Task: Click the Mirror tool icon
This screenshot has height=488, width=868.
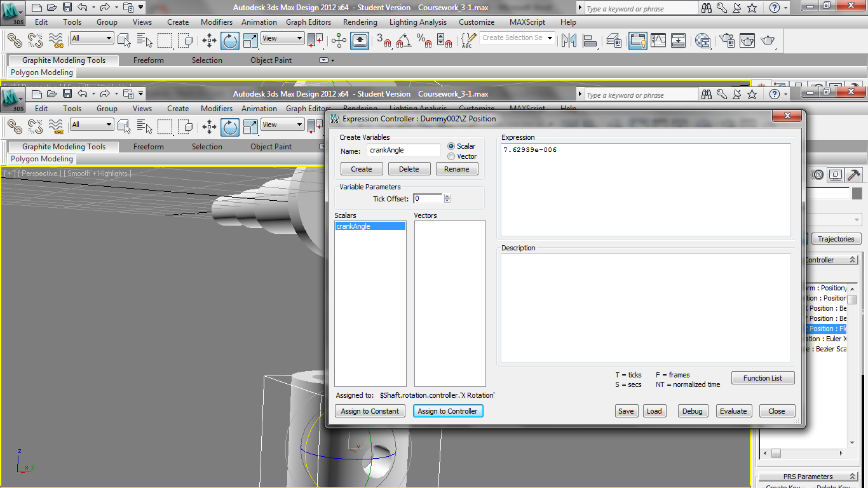Action: pyautogui.click(x=569, y=40)
